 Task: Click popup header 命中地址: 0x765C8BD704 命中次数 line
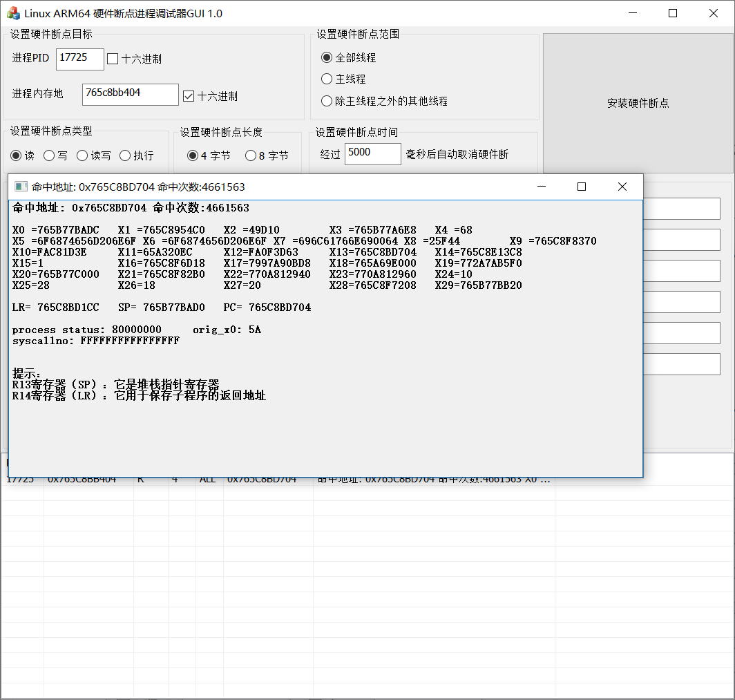click(131, 208)
